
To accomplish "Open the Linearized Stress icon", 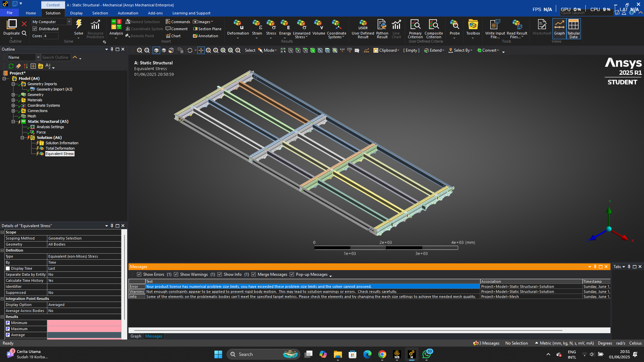I will click(x=301, y=24).
